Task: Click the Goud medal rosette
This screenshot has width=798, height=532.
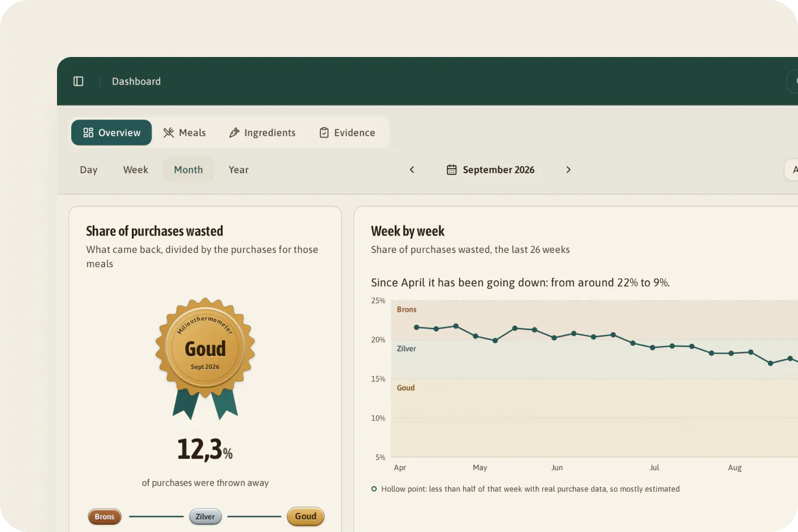Action: click(205, 357)
